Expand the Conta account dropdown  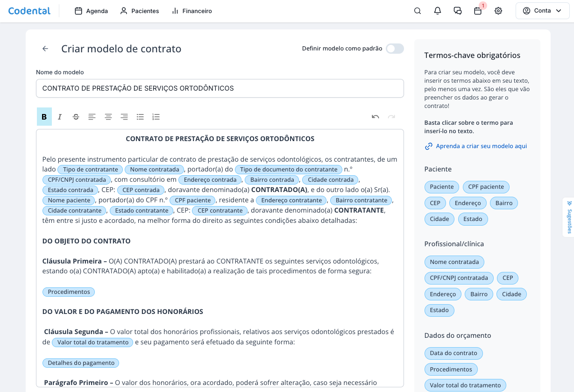(x=542, y=11)
